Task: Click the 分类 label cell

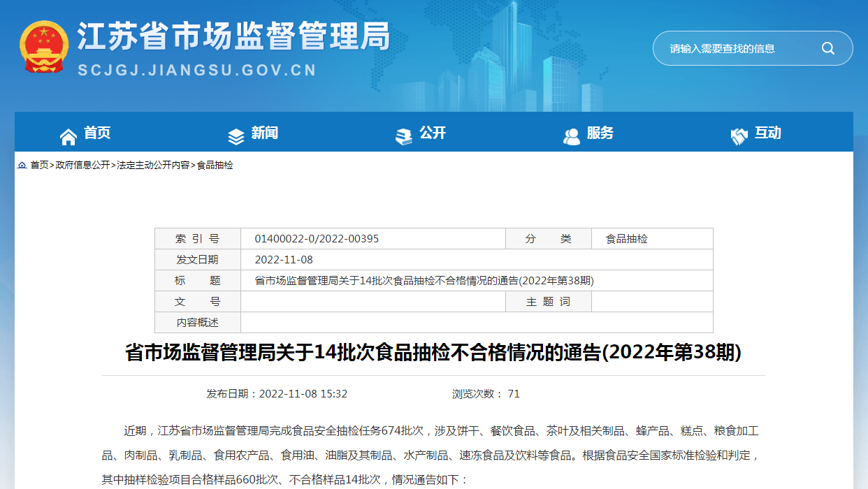Action: (x=549, y=239)
